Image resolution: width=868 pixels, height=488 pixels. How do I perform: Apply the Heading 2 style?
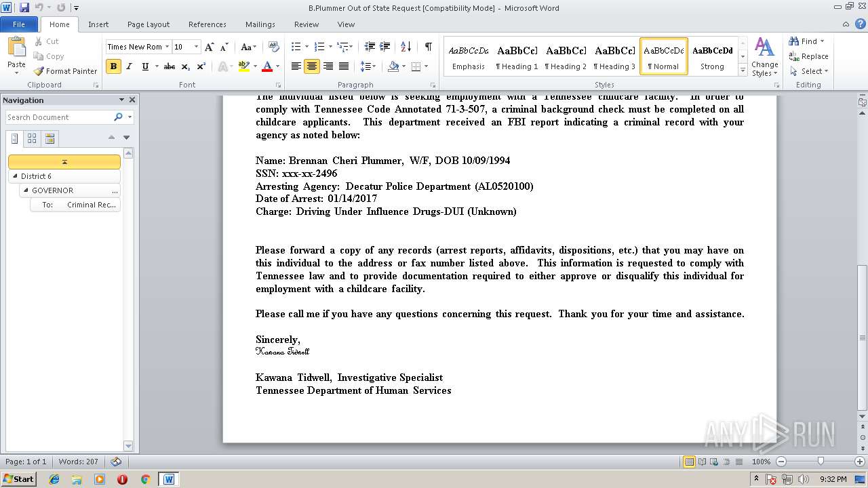[x=566, y=56]
